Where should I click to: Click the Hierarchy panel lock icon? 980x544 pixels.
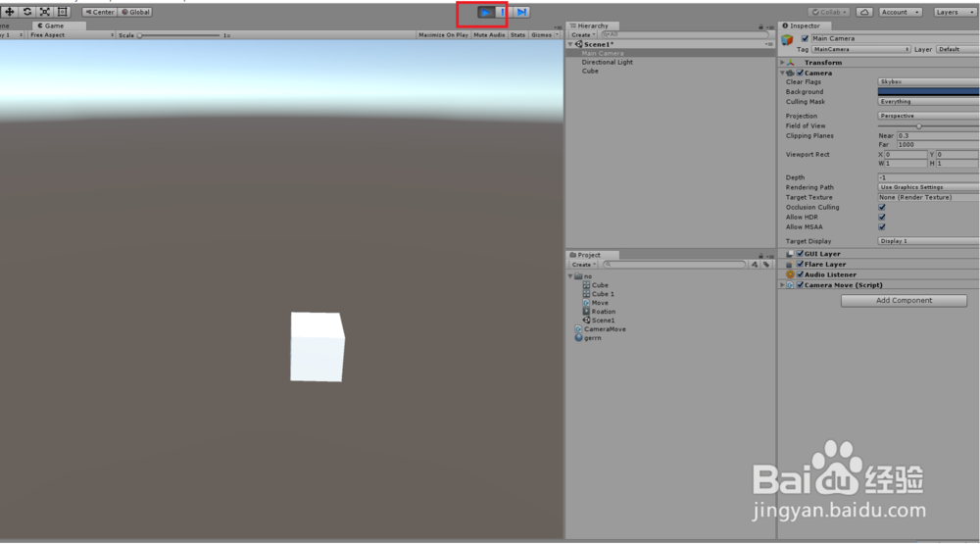pyautogui.click(x=760, y=26)
